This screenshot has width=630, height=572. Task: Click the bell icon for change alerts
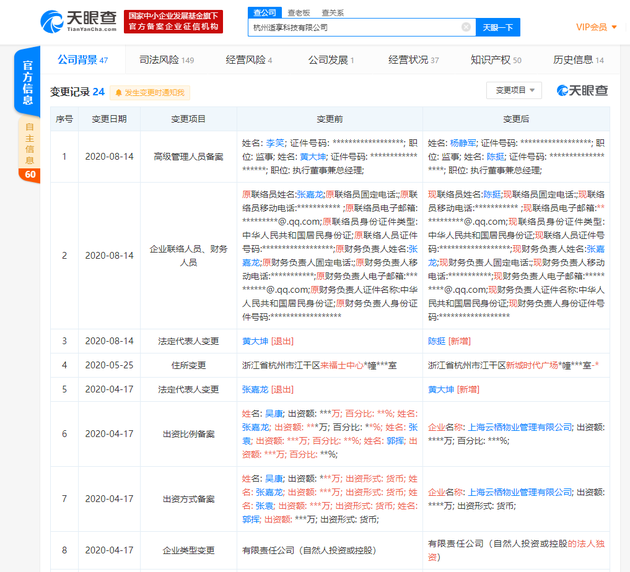pos(118,93)
